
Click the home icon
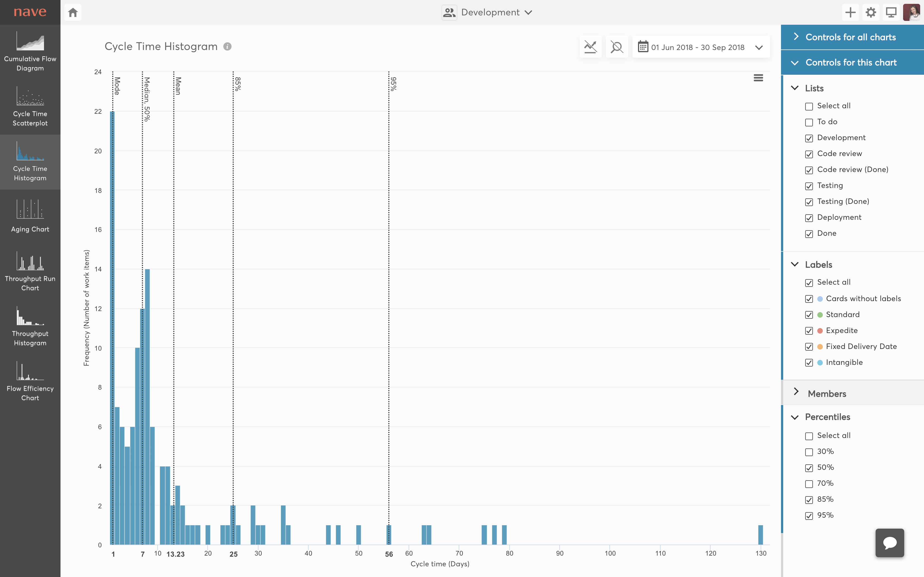click(73, 13)
